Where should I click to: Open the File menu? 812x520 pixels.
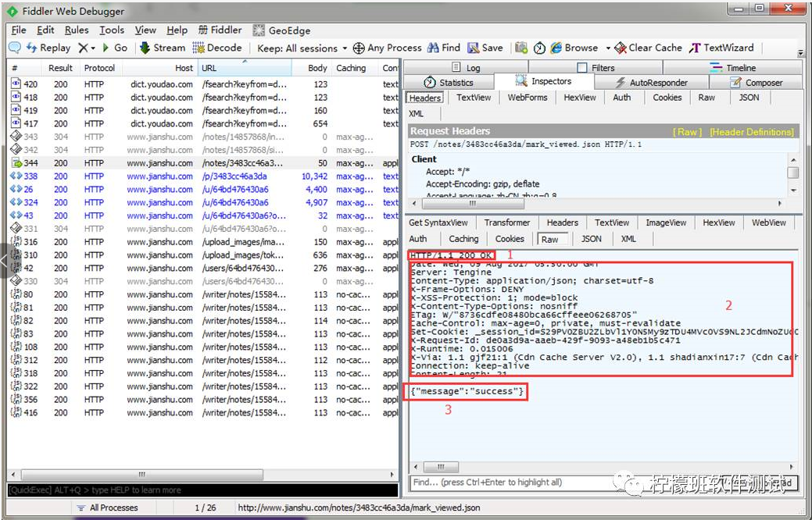19,30
